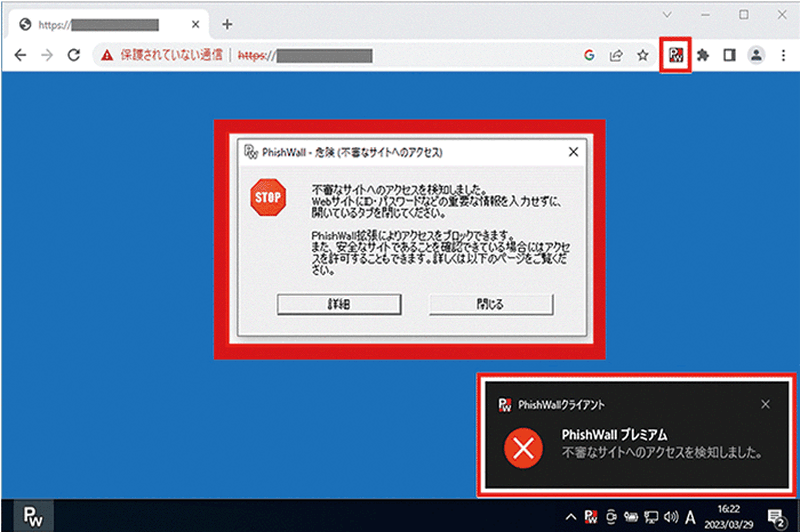This screenshot has height=532, width=800.
Task: Click the 詳細 button in the dialog
Action: pos(339,303)
